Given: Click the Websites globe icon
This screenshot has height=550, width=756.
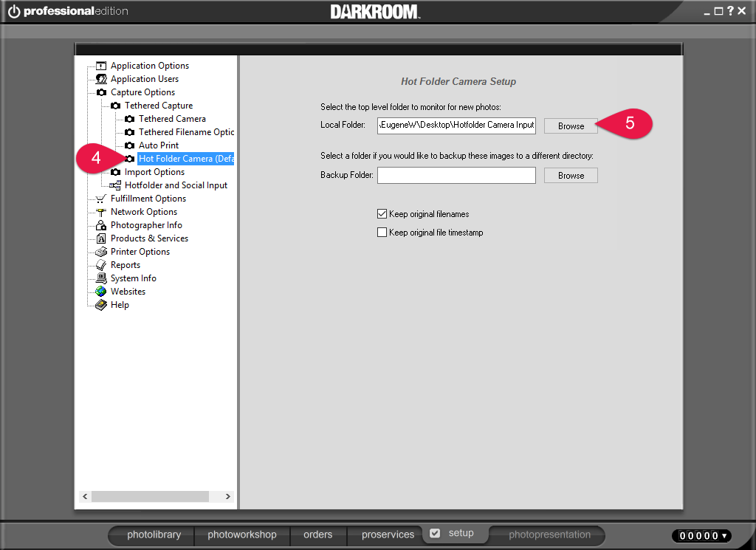Looking at the screenshot, I should [x=100, y=292].
